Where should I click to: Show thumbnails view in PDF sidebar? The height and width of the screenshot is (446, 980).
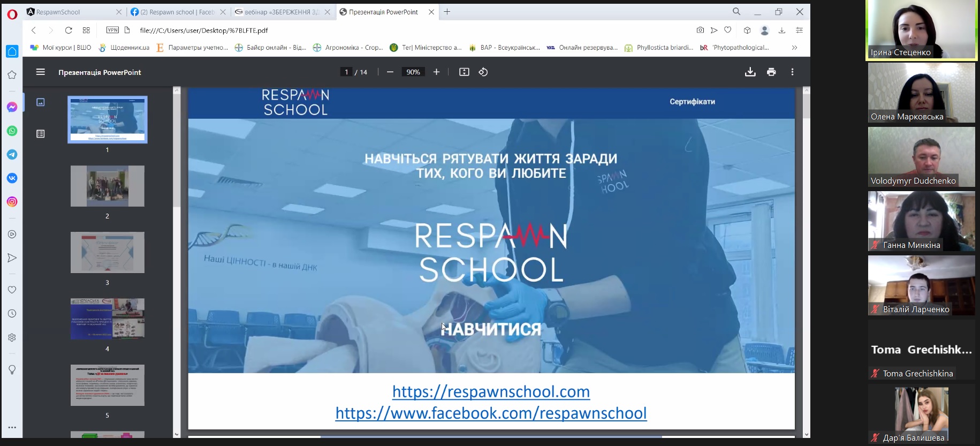click(x=41, y=102)
